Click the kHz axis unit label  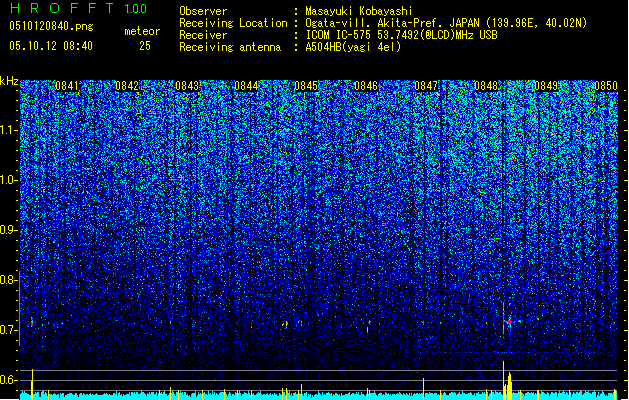[9, 81]
